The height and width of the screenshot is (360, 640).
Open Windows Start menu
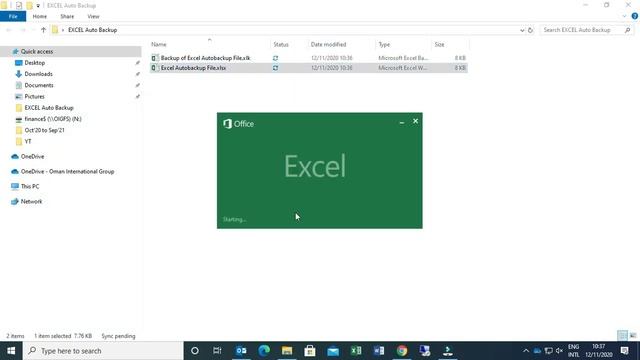coord(11,351)
